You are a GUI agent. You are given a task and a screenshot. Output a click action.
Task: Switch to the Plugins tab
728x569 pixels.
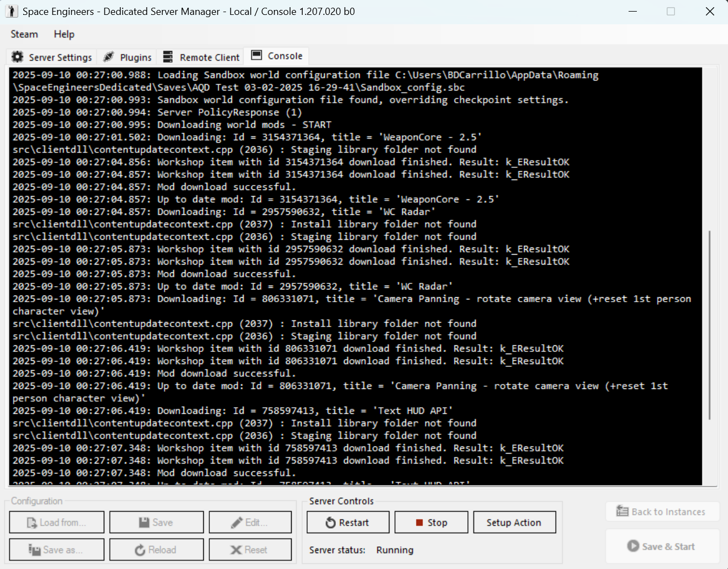click(128, 57)
